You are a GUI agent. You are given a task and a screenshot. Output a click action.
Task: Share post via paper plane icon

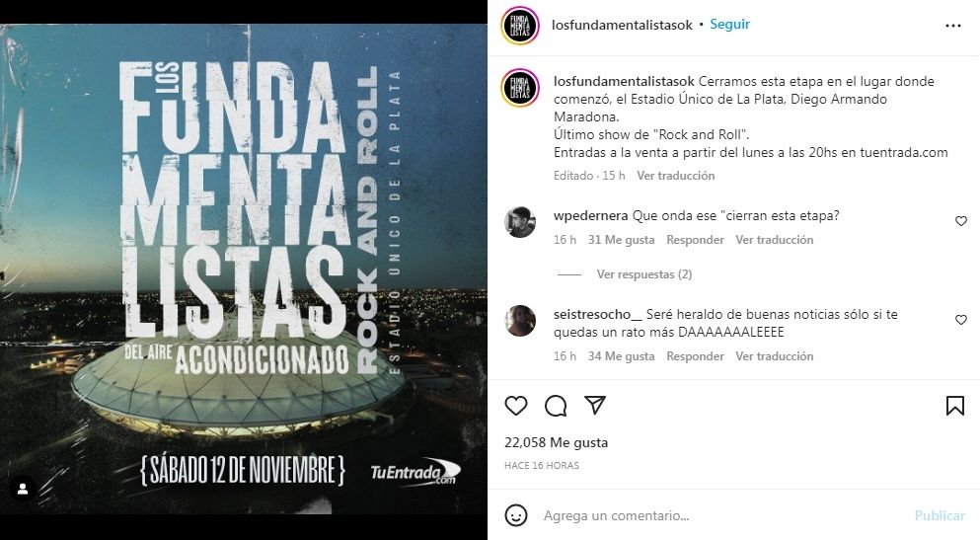coord(595,405)
